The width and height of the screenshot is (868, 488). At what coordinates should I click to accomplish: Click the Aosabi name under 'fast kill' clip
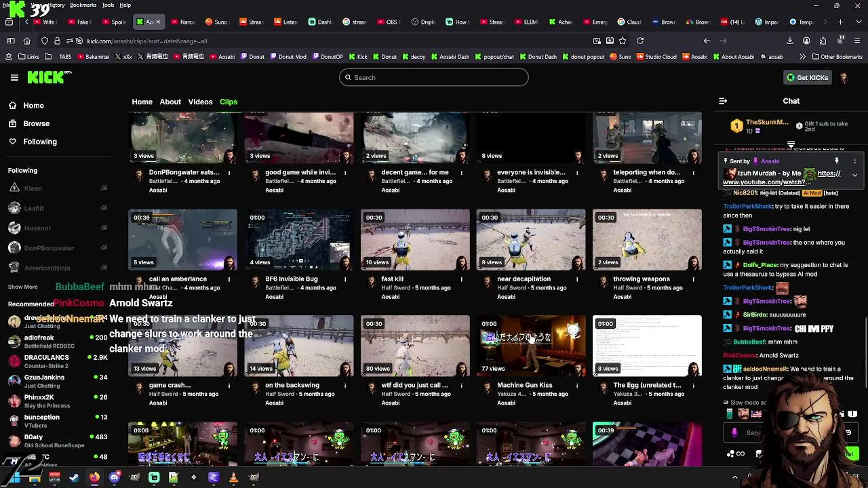390,297
